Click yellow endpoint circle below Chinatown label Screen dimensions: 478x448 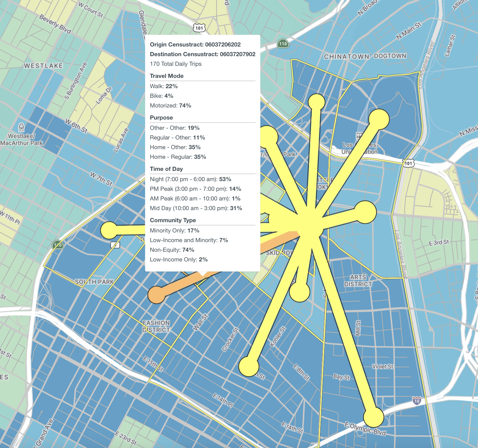[x=317, y=102]
